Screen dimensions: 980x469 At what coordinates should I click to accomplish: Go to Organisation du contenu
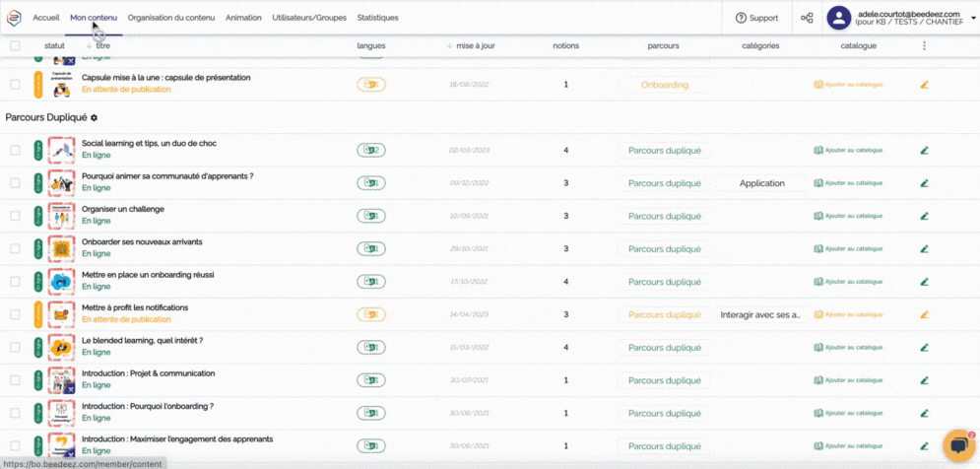click(171, 18)
